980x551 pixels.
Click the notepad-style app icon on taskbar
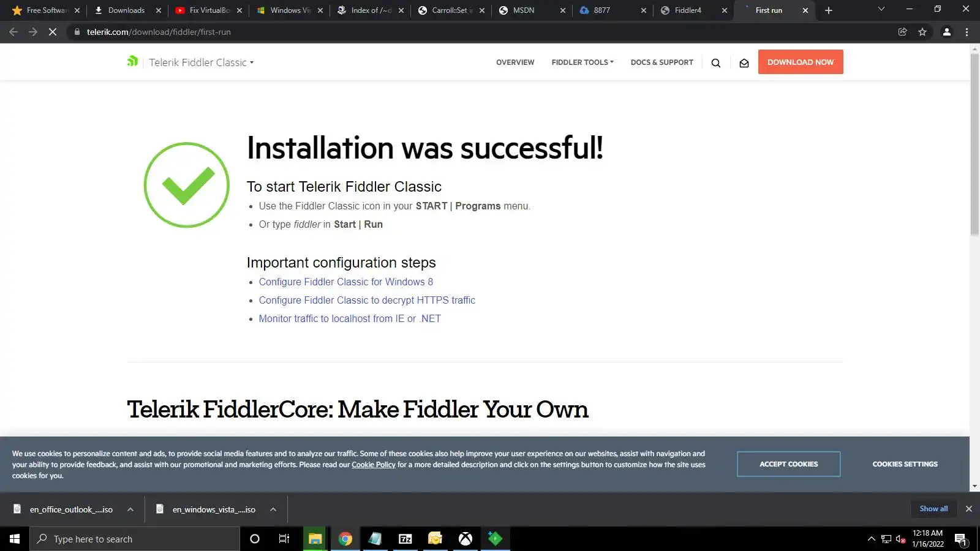point(375,539)
